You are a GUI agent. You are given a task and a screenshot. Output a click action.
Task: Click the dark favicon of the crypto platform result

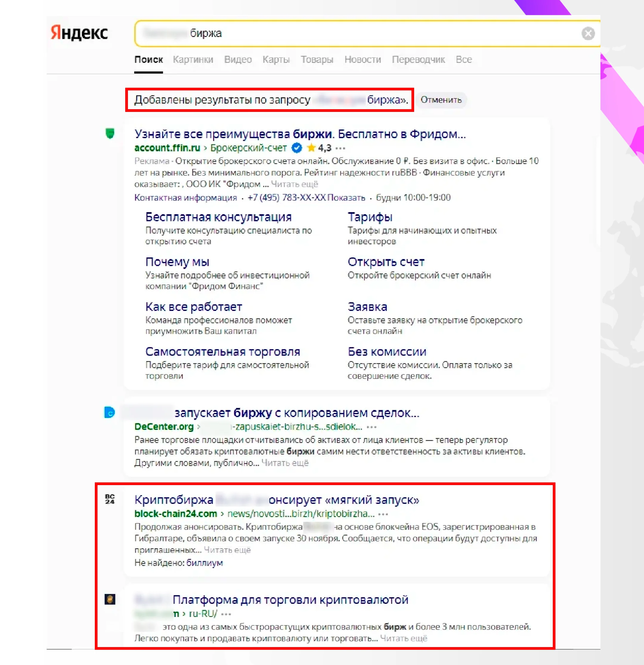[x=109, y=599]
